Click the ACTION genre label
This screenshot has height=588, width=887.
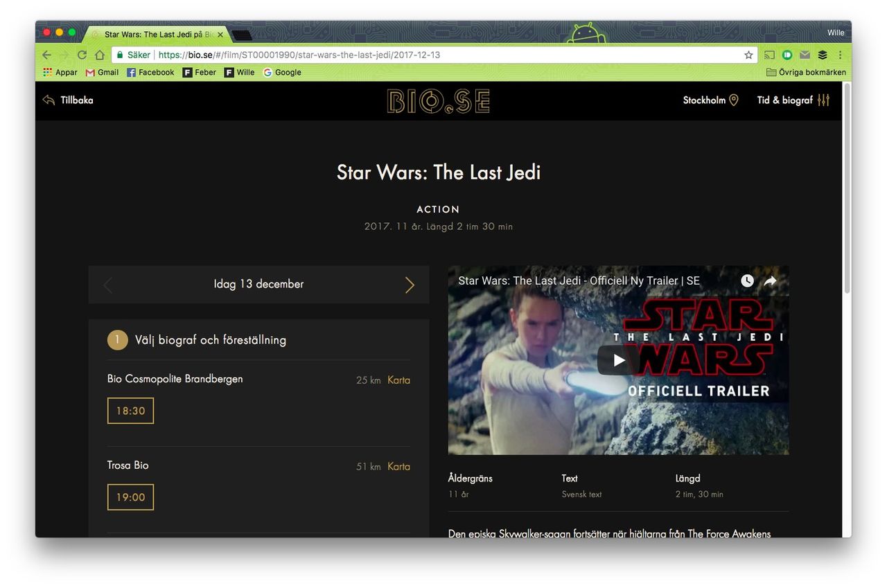pyautogui.click(x=438, y=209)
